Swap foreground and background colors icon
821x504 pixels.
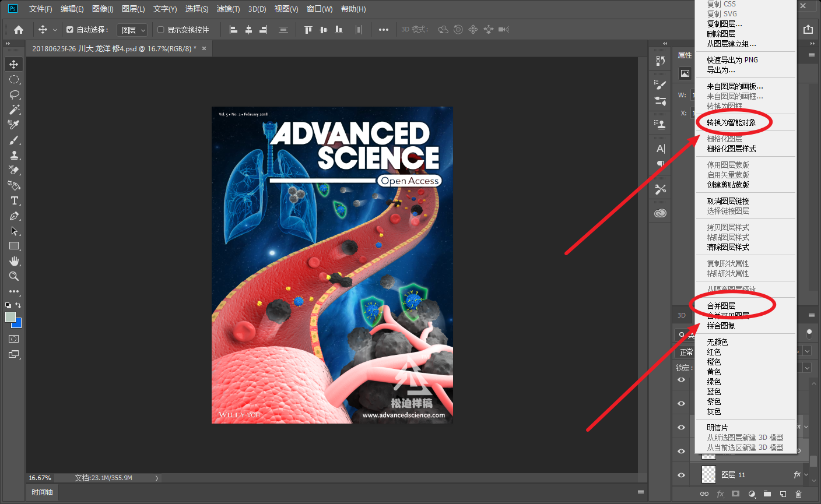tap(18, 305)
